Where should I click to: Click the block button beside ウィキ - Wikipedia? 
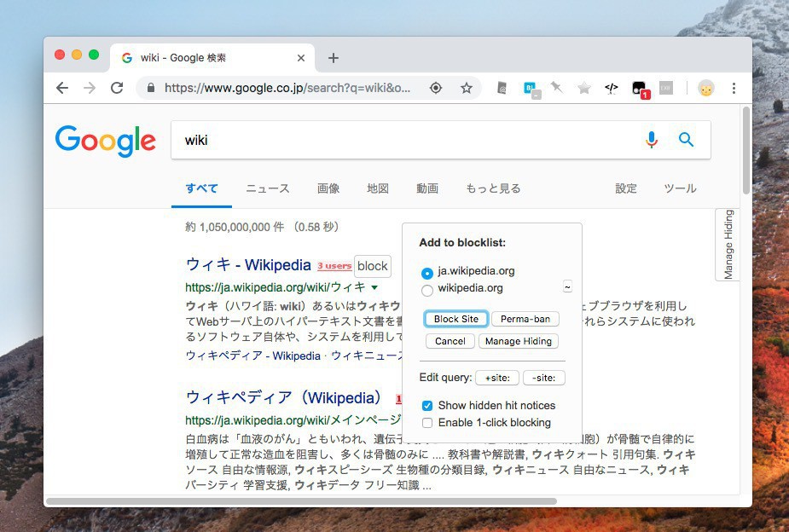coord(373,266)
